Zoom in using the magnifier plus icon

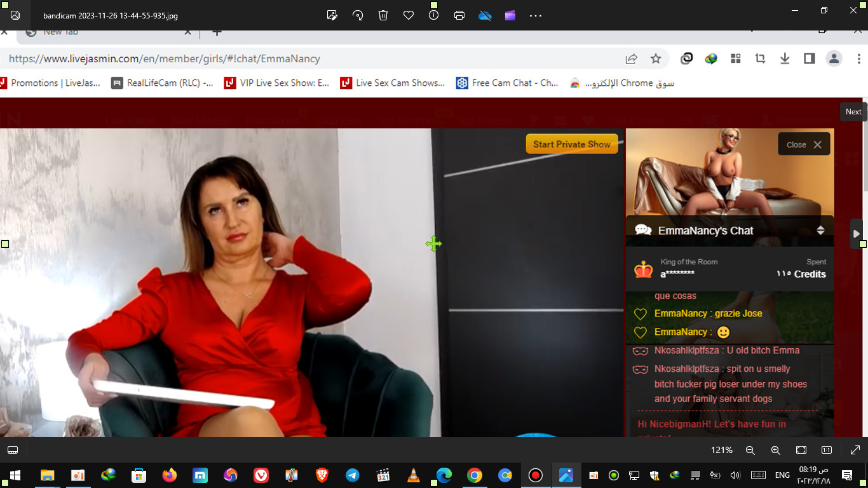click(x=775, y=450)
